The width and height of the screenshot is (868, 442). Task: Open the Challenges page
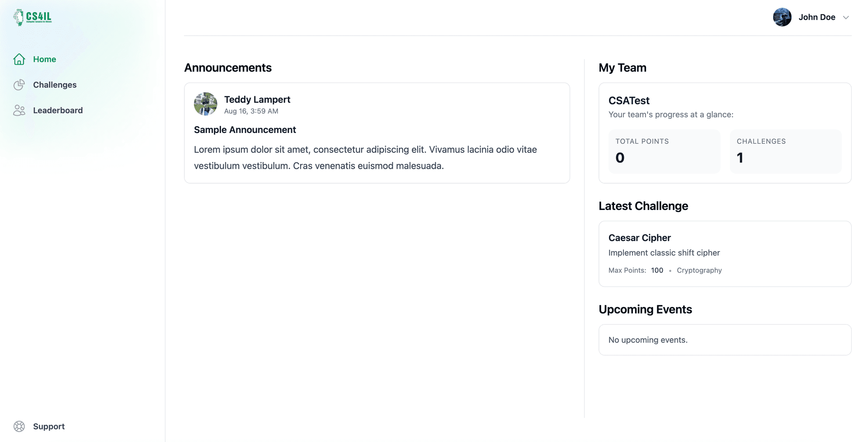(55, 85)
